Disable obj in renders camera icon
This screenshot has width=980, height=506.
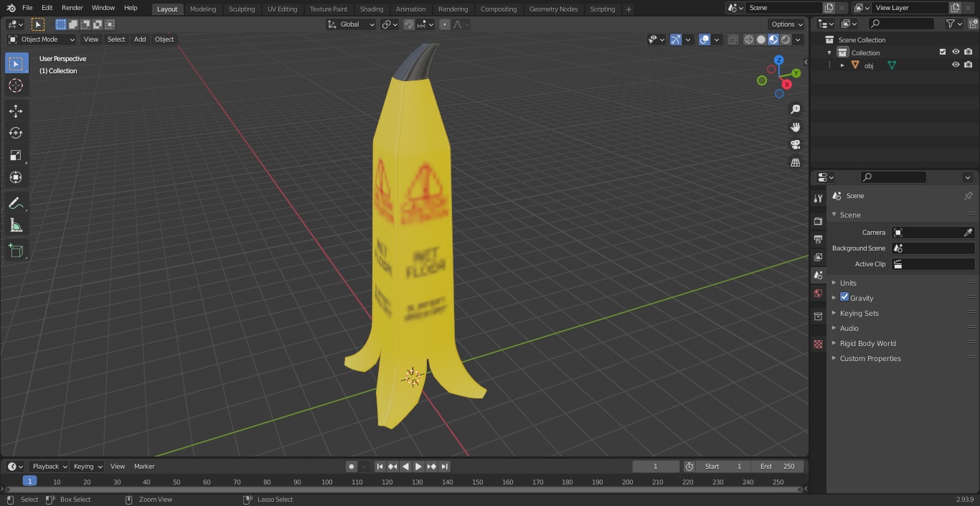coord(968,65)
